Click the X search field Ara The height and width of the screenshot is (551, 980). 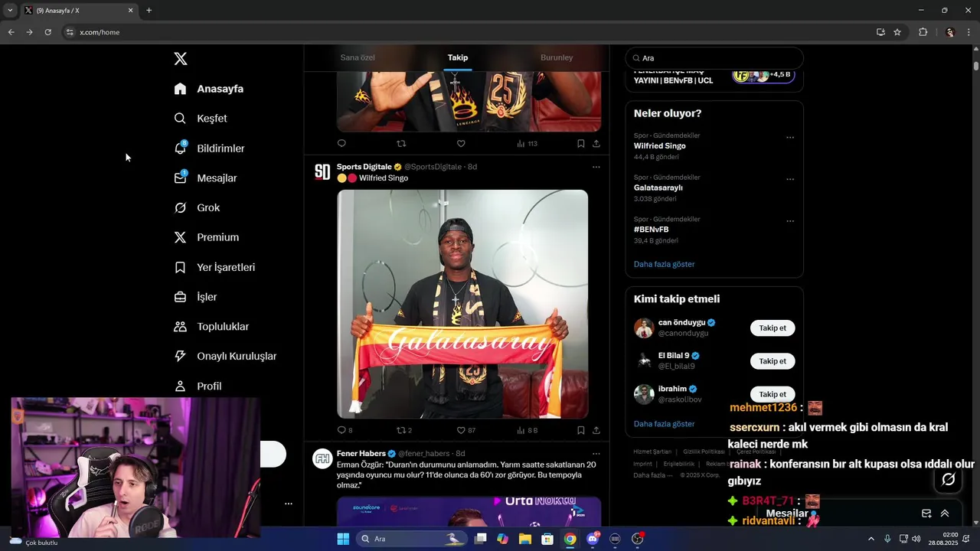714,58
